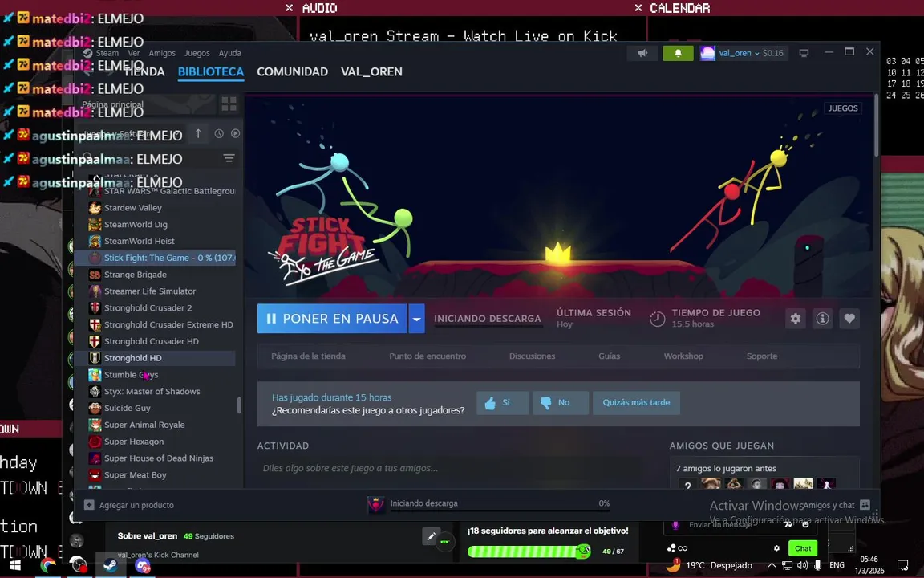Open the Soporte link
The image size is (924, 578).
click(762, 356)
